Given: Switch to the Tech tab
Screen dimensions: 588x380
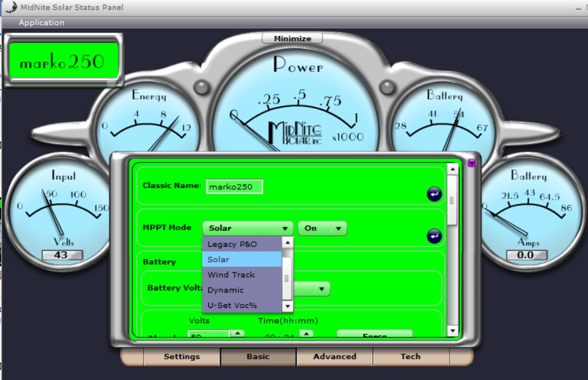Looking at the screenshot, I should pyautogui.click(x=410, y=357).
